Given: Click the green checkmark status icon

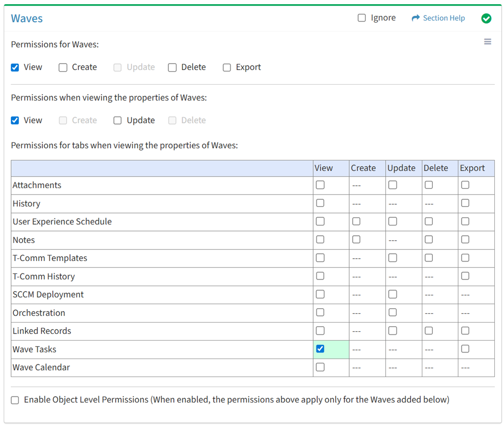Looking at the screenshot, I should pyautogui.click(x=486, y=18).
